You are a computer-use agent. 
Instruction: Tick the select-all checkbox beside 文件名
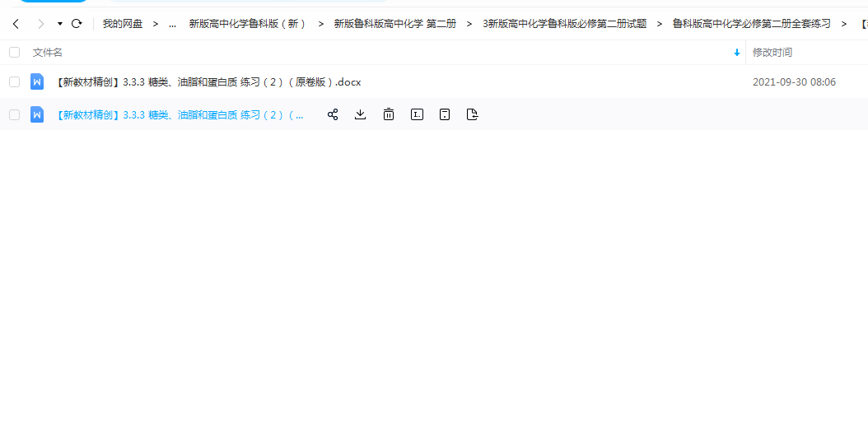(x=14, y=53)
